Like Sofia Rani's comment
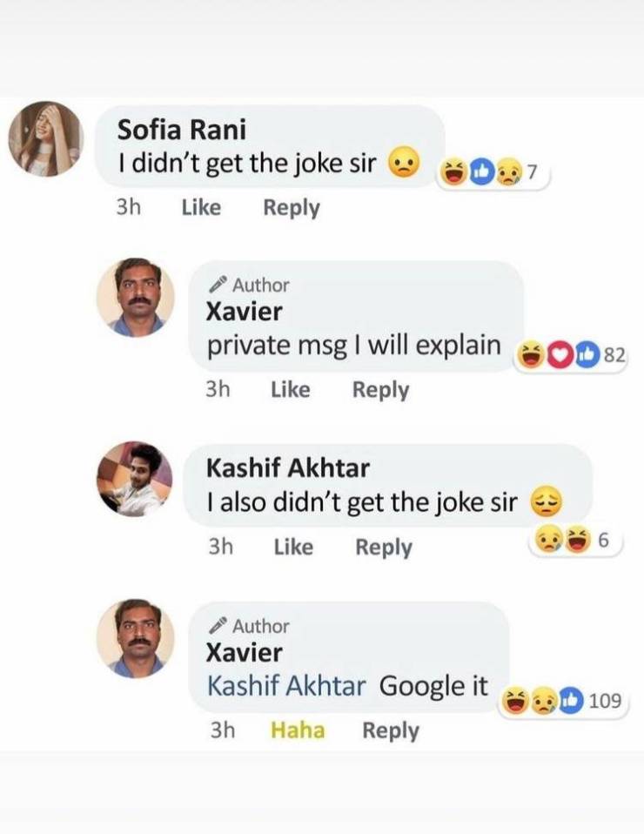644x834 pixels. [201, 208]
